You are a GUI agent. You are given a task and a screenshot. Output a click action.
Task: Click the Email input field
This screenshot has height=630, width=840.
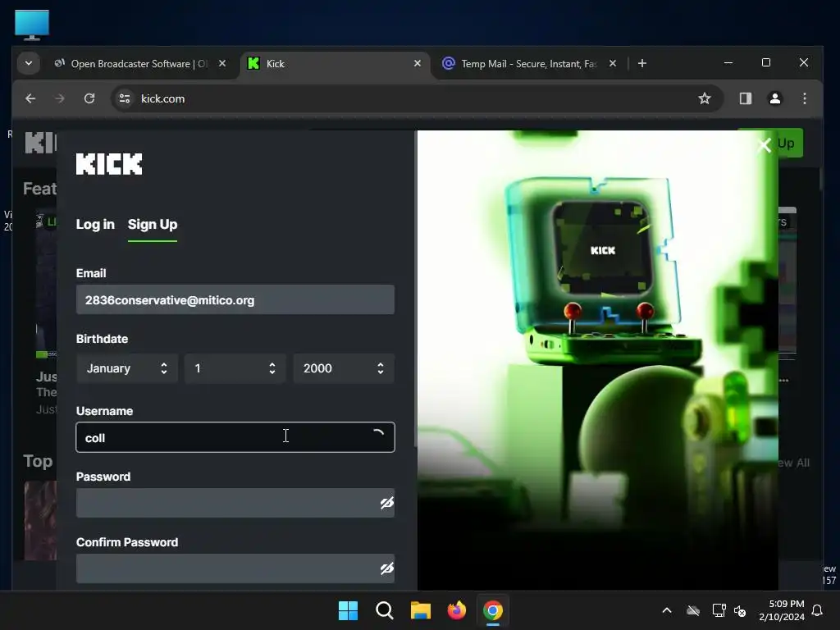coord(235,300)
